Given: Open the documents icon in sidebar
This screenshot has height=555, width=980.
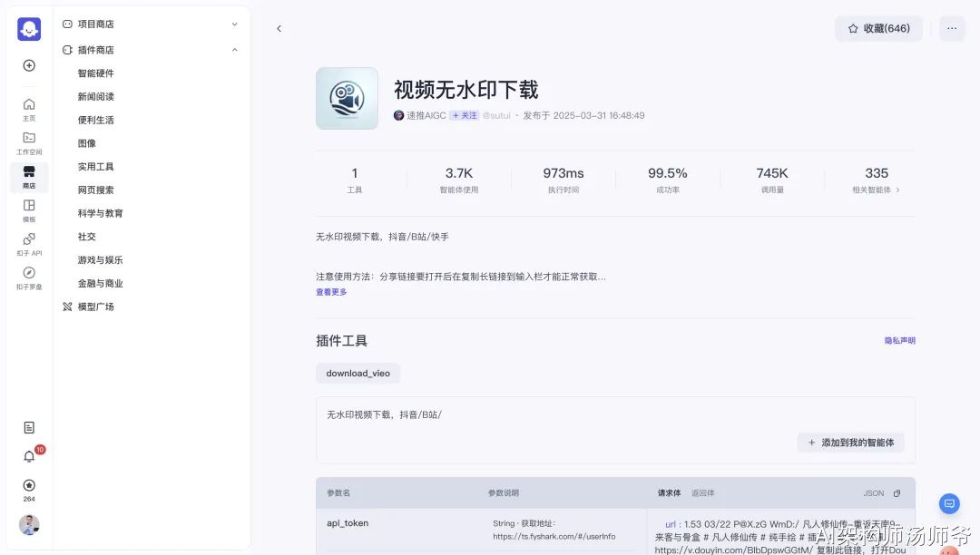Looking at the screenshot, I should tap(29, 428).
